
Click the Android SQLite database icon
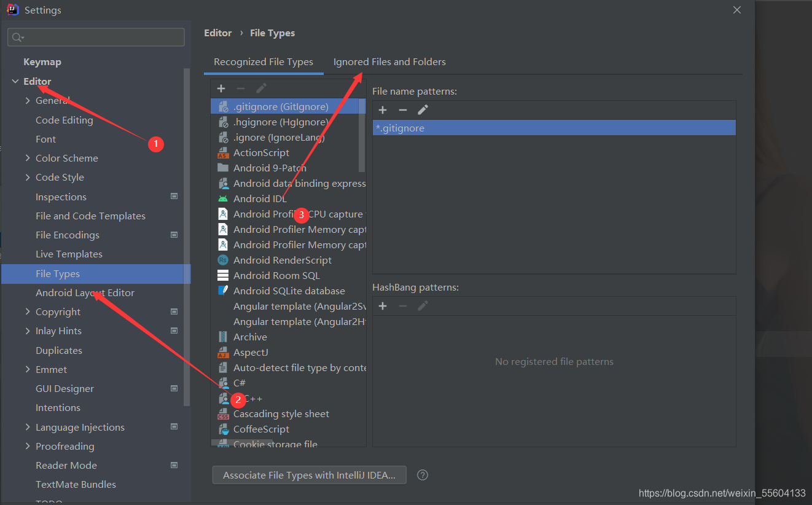[x=223, y=291]
